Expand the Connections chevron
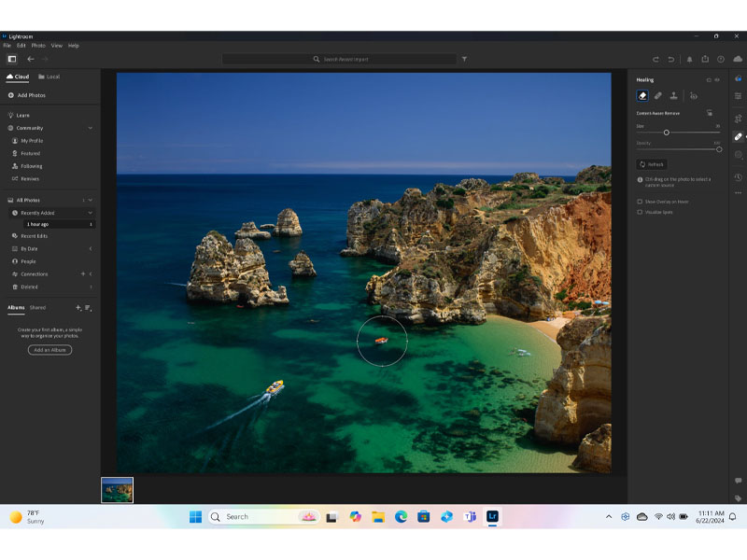The width and height of the screenshot is (747, 560). coord(91,273)
